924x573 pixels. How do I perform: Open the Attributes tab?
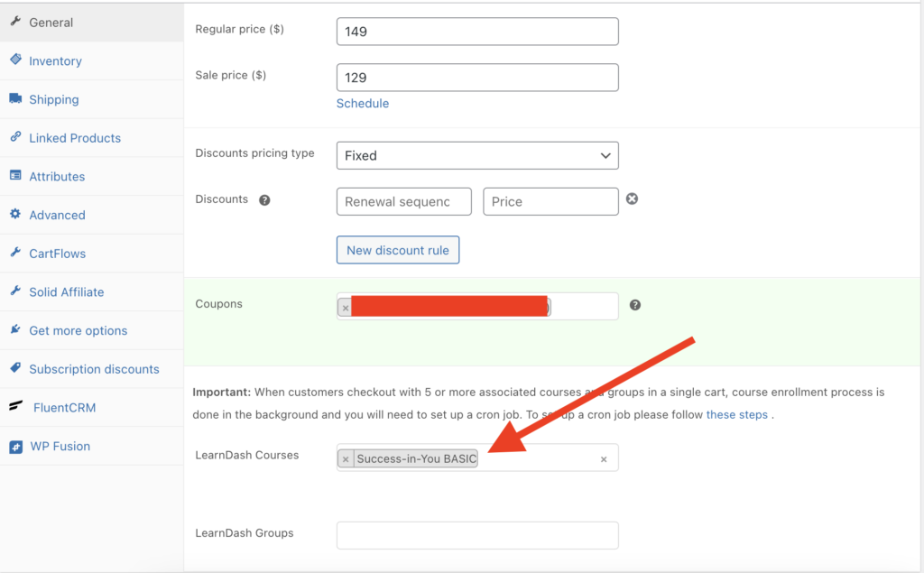(x=57, y=176)
